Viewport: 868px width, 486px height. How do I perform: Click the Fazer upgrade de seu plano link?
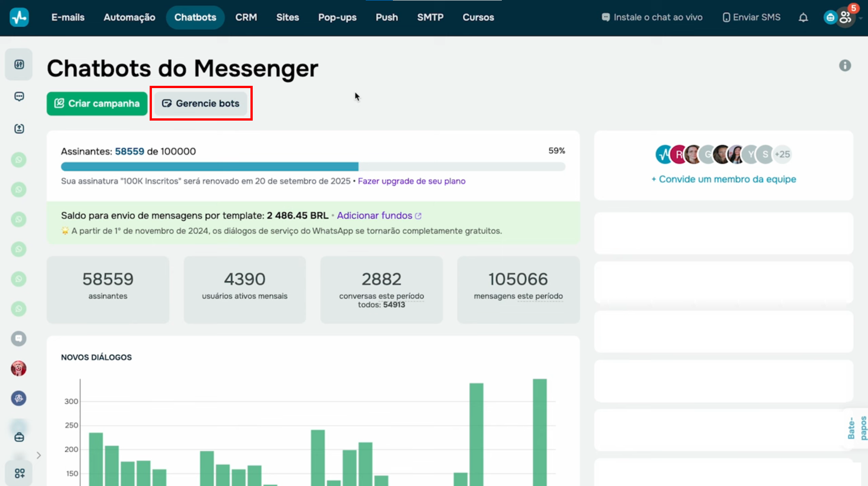(x=411, y=181)
